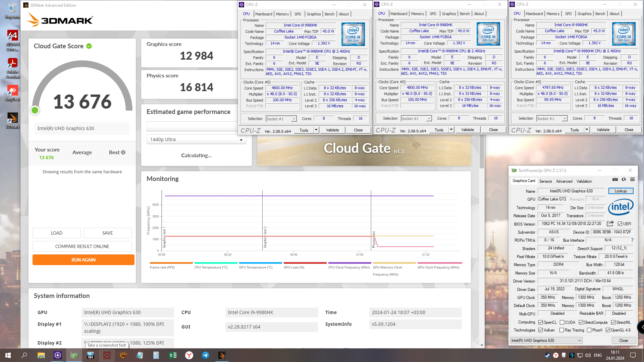Image resolution: width=644 pixels, height=362 pixels.
Task: Open the Socket #1 dropdown in middle CPU-Z window
Action: (x=416, y=119)
